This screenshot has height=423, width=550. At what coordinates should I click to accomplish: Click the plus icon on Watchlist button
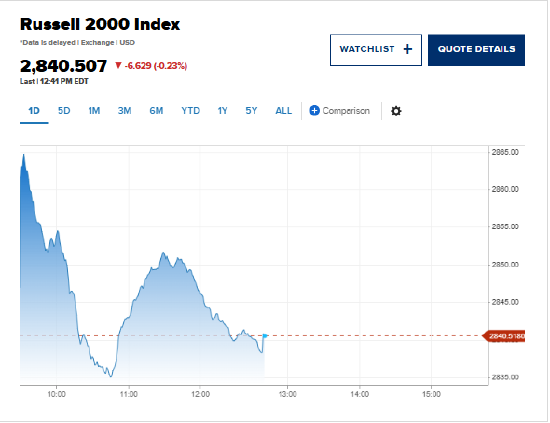pyautogui.click(x=408, y=49)
